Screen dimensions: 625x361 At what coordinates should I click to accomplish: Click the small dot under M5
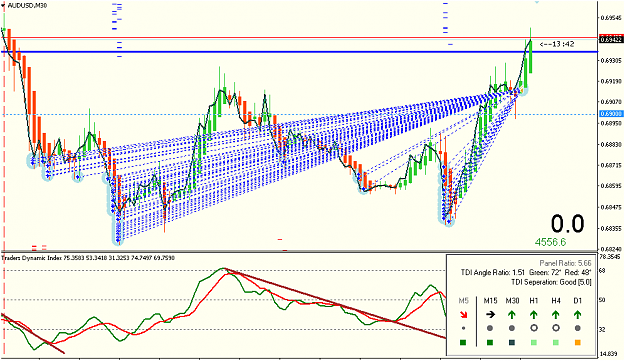[x=463, y=329]
